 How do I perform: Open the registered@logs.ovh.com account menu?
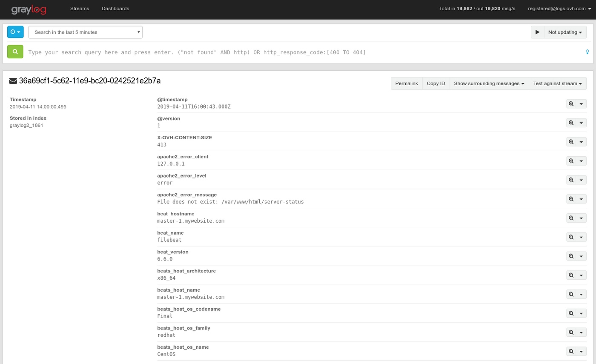(x=559, y=8)
